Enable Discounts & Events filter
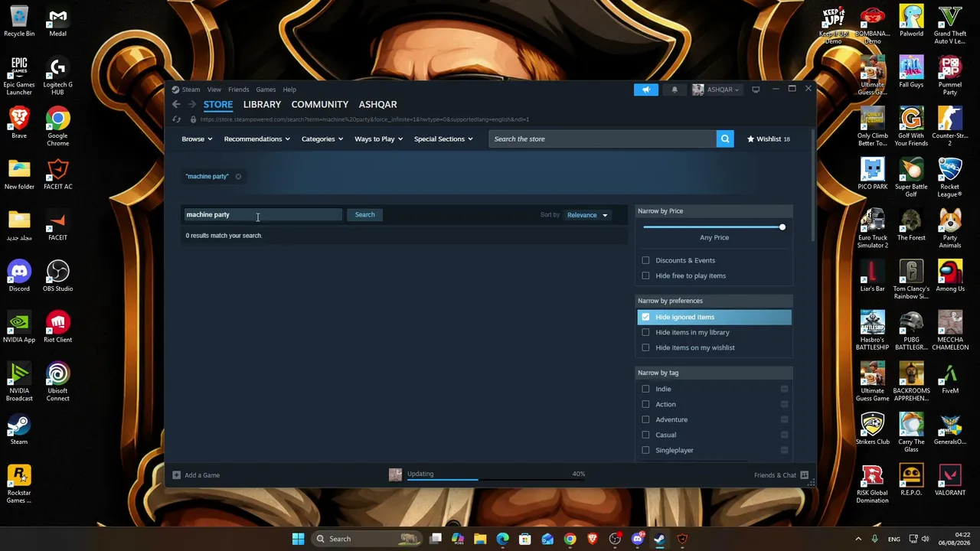 point(645,260)
